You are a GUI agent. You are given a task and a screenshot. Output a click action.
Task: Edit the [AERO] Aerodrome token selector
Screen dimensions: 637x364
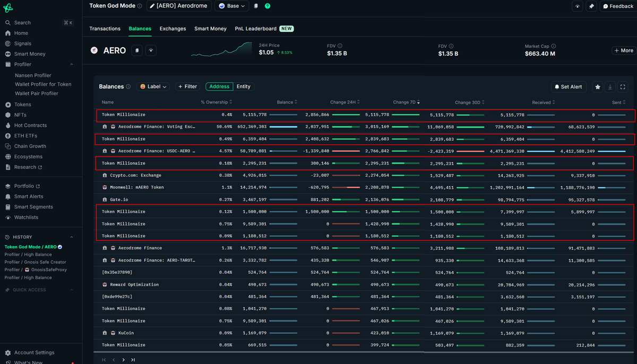pyautogui.click(x=179, y=6)
